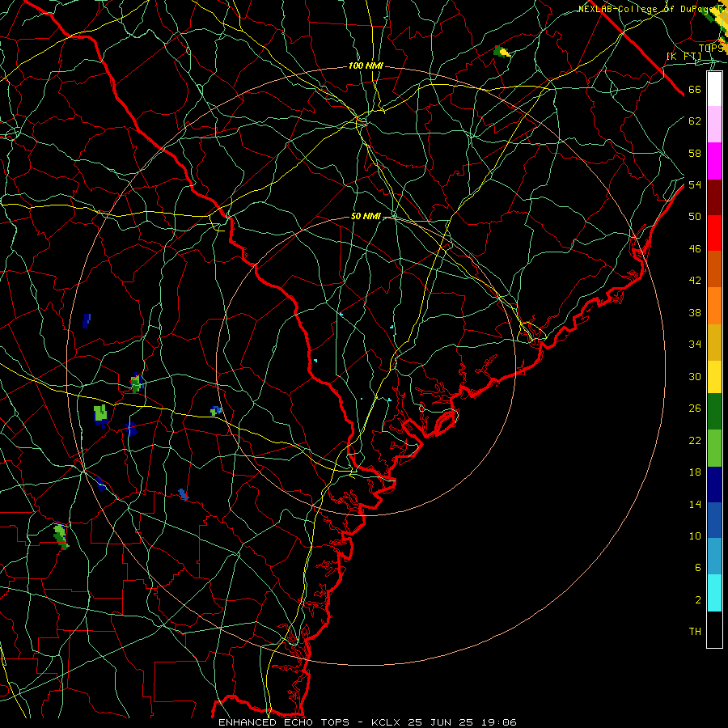Image resolution: width=728 pixels, height=728 pixels.
Task: Click the cyan 2 kft legend swatch
Action: click(x=714, y=593)
